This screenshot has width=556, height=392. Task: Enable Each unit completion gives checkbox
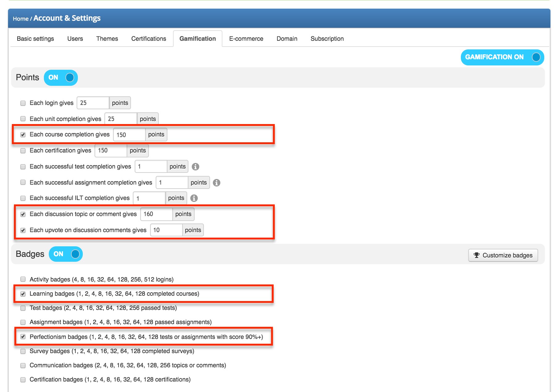(23, 119)
